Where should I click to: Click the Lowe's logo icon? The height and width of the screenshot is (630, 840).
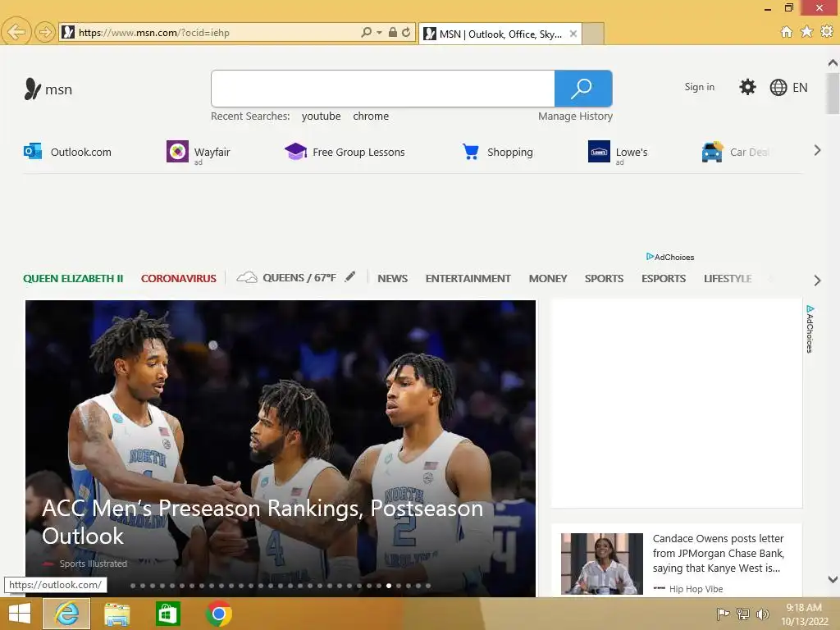click(599, 152)
